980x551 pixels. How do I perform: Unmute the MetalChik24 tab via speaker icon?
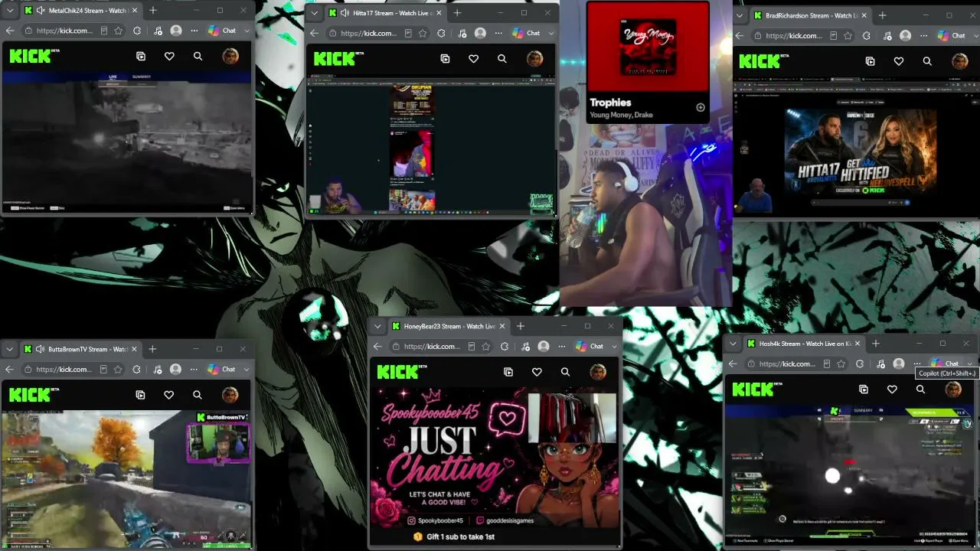point(40,11)
